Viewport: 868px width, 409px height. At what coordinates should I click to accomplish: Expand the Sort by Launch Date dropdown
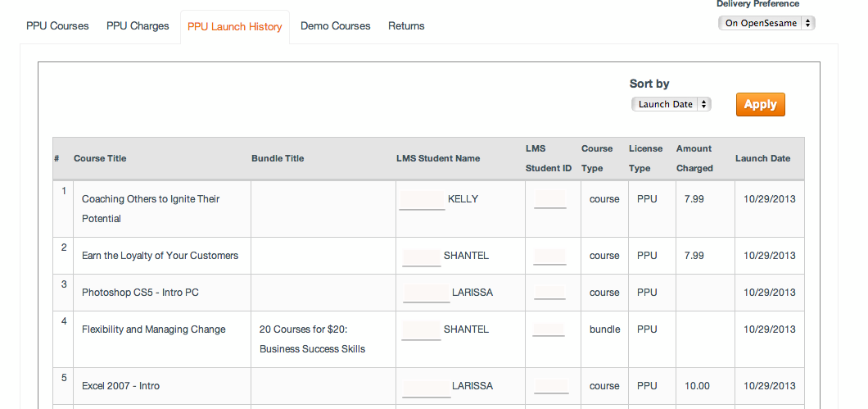[671, 104]
